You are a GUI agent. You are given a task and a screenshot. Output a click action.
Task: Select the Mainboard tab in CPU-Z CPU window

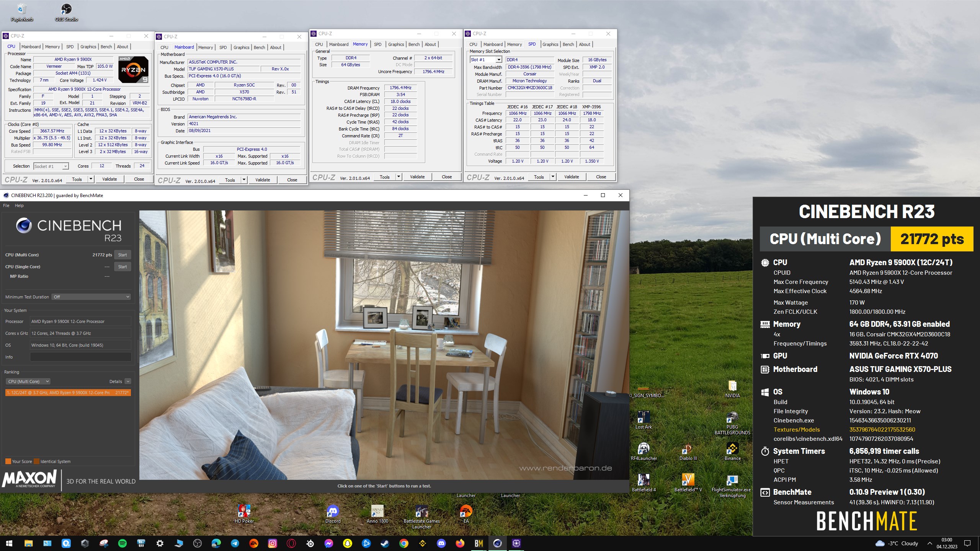[31, 47]
